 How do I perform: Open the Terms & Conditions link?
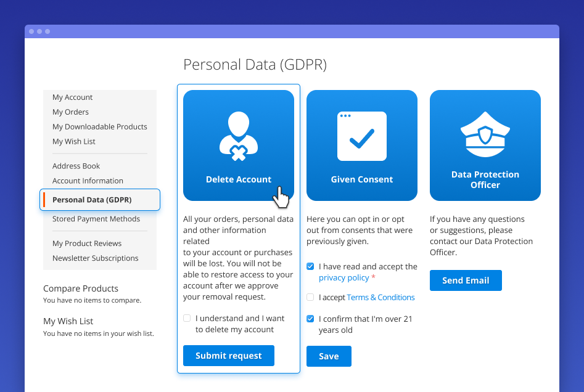coord(380,297)
